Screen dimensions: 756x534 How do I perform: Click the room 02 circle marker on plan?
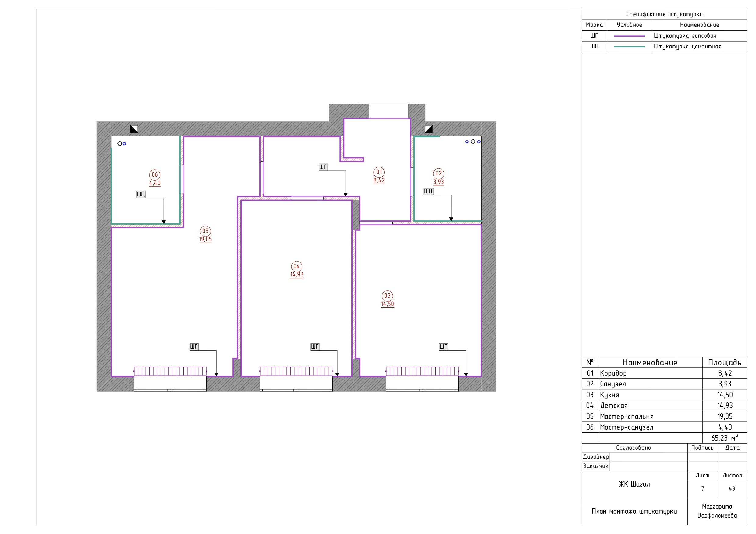pos(438,174)
